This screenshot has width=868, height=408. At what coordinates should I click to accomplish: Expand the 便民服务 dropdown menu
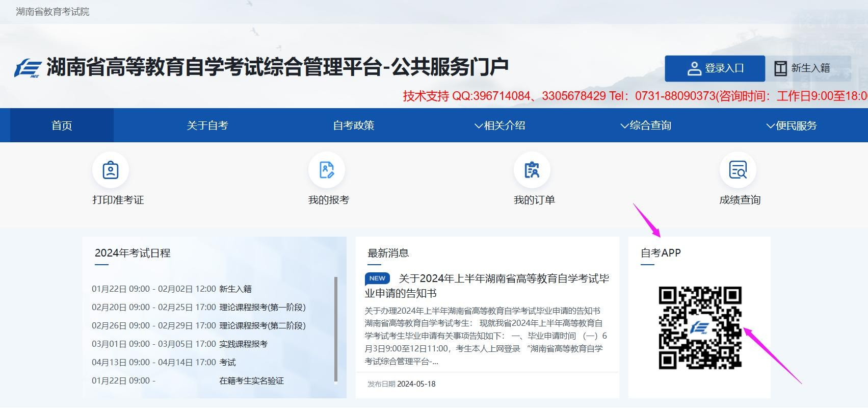coord(792,125)
